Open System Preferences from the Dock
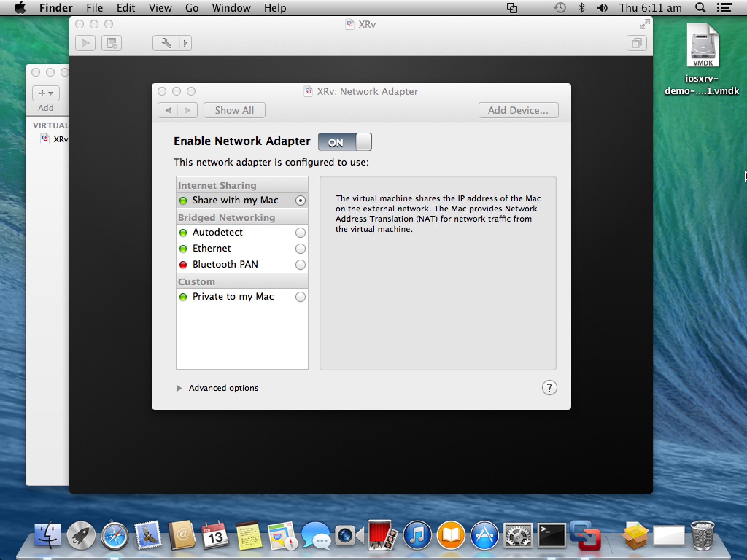This screenshot has height=560, width=747. coord(518,536)
